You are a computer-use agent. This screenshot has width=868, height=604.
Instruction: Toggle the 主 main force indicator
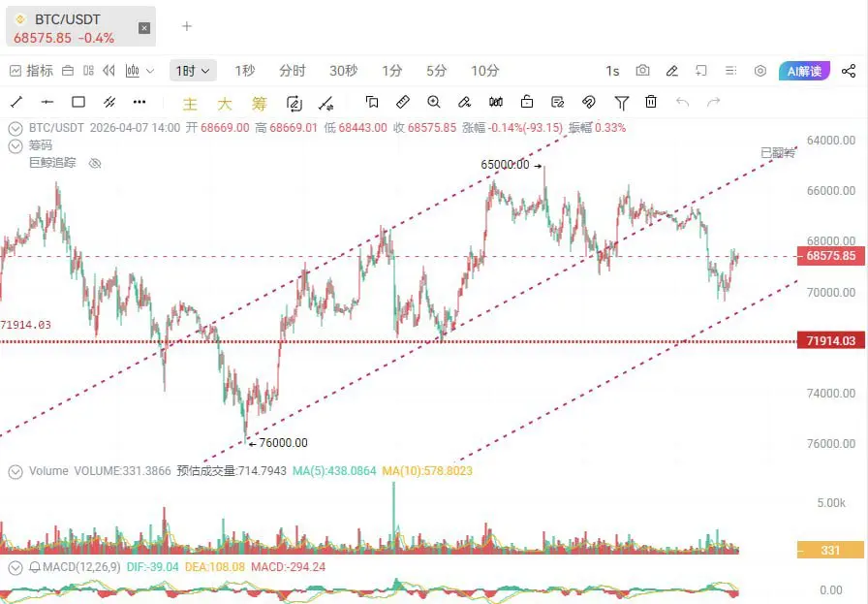point(190,103)
